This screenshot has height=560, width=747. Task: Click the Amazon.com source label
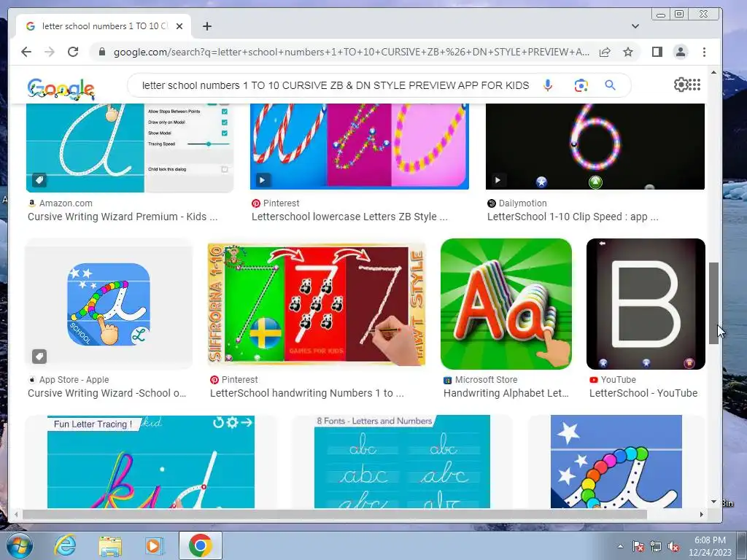(66, 203)
